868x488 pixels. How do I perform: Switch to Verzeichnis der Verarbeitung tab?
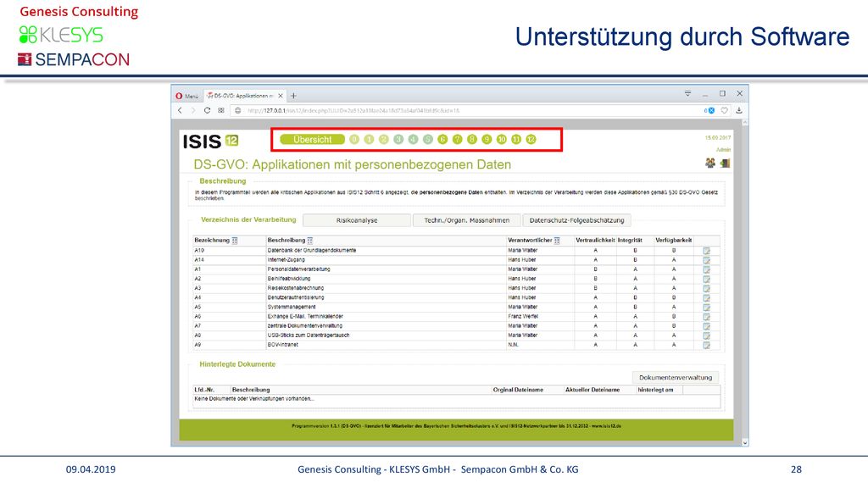248,219
